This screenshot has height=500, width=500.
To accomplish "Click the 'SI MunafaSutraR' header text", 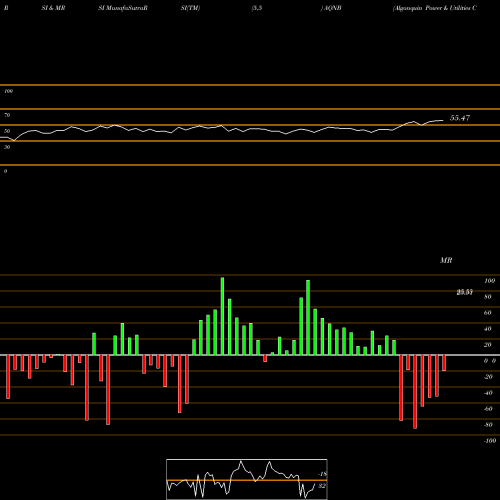I will point(123,8).
